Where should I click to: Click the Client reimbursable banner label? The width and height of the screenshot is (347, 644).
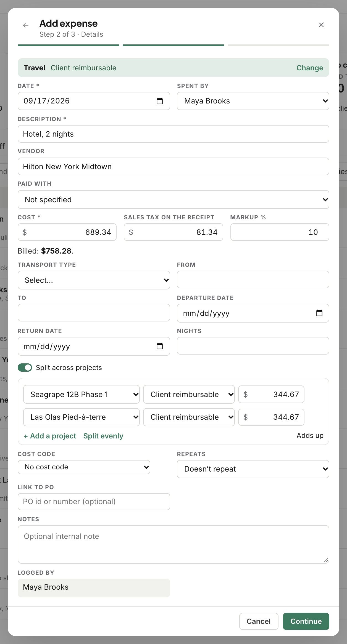click(x=83, y=68)
